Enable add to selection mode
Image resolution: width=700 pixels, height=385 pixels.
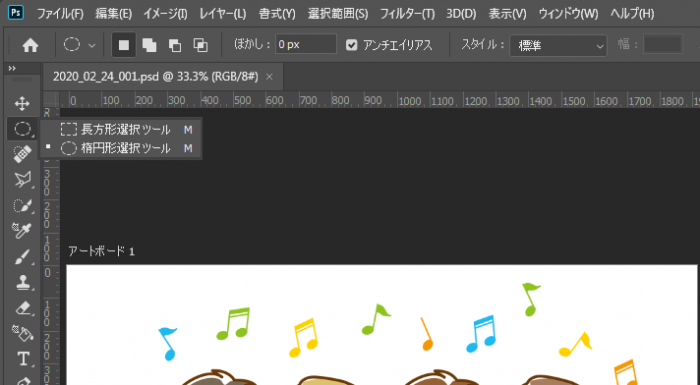click(x=149, y=45)
